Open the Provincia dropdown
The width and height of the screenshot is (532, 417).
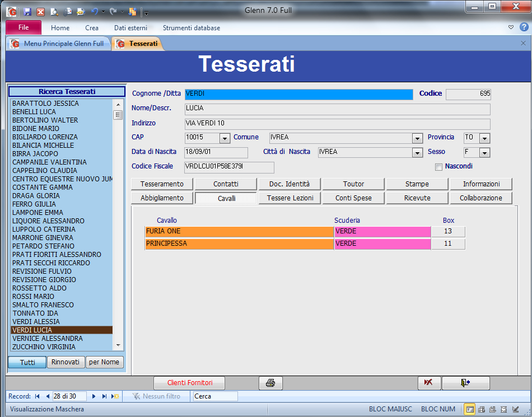point(485,138)
